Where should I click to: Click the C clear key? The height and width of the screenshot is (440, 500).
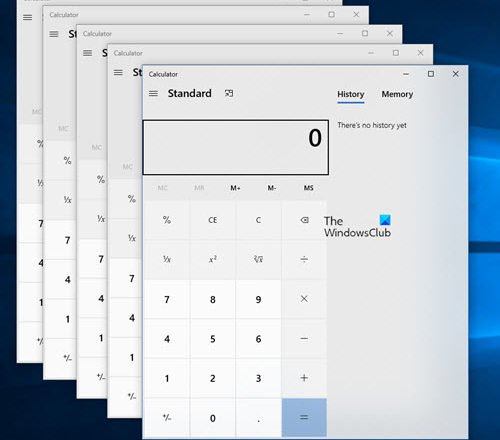tap(258, 220)
